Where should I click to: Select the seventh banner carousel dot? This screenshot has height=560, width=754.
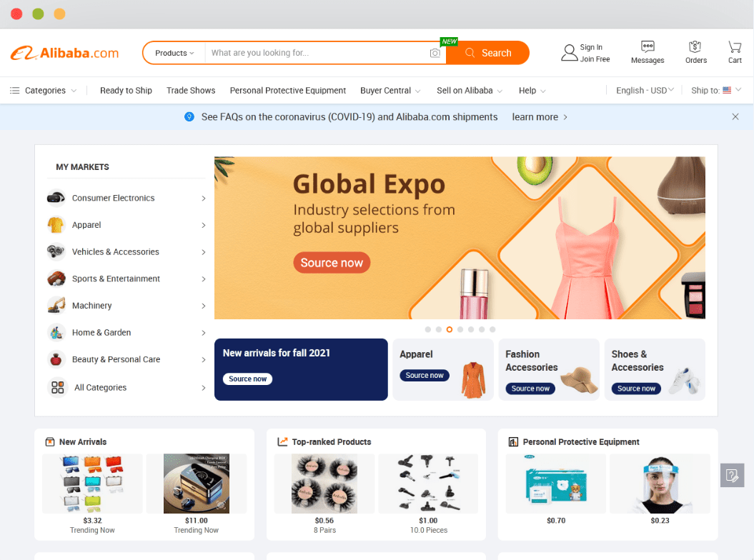[492, 329]
